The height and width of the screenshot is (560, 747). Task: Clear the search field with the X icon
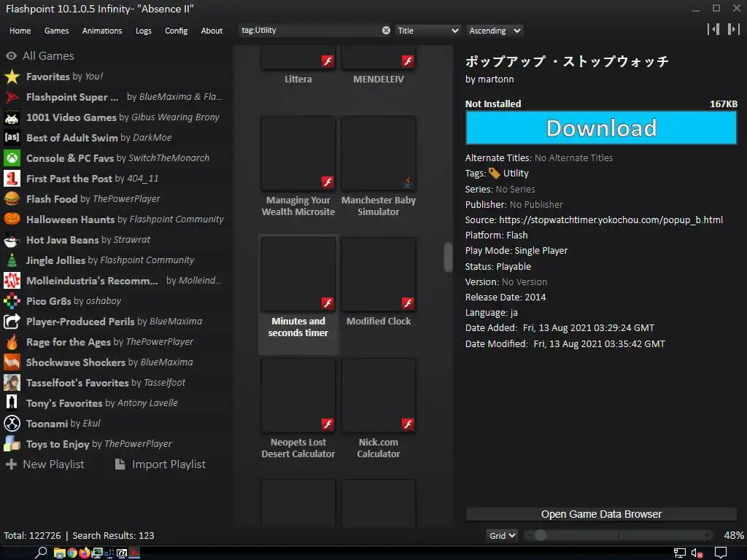pyautogui.click(x=386, y=31)
